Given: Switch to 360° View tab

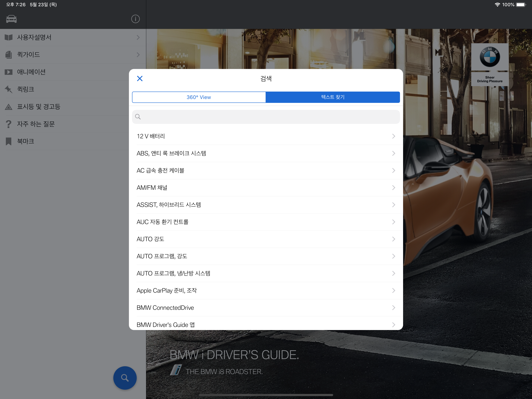Looking at the screenshot, I should click(x=199, y=97).
